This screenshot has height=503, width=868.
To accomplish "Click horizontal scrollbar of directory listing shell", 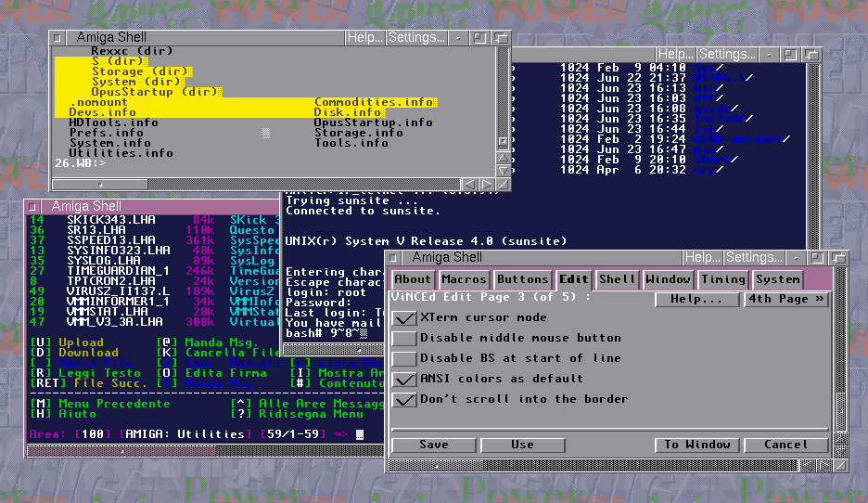I will pos(256,185).
